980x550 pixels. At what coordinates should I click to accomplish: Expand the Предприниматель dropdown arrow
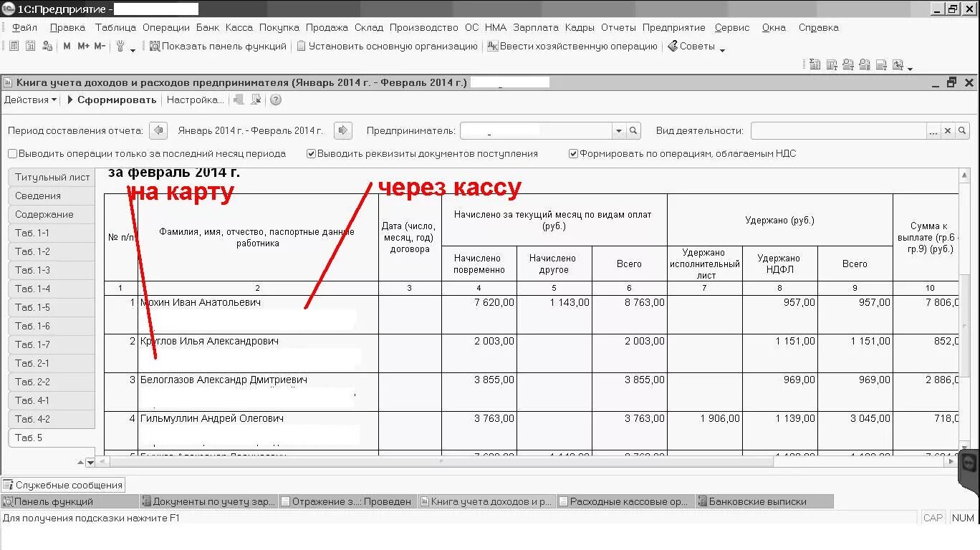(x=619, y=131)
